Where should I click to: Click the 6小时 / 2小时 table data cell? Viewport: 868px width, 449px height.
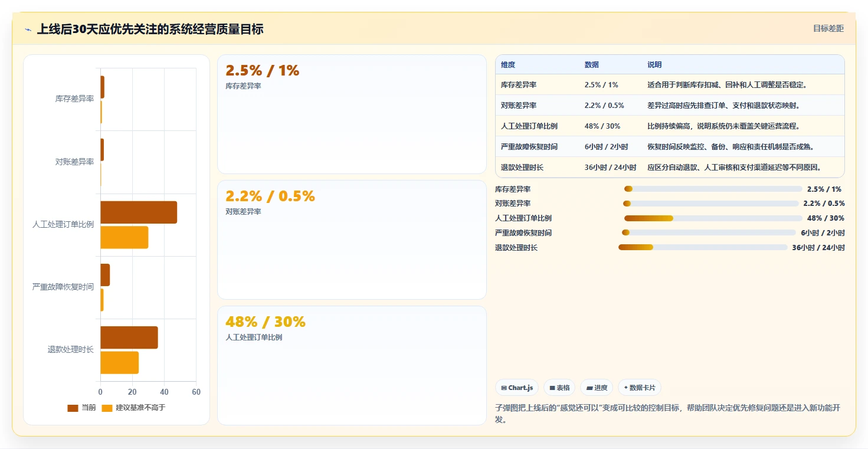(606, 147)
